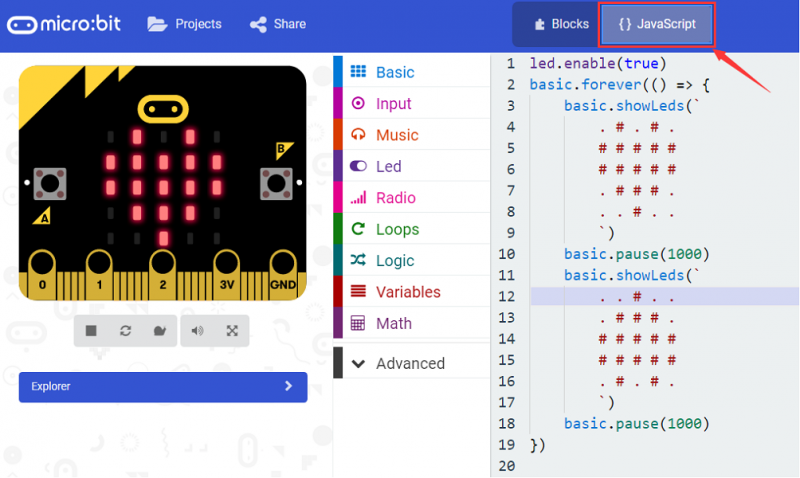Restart the simulator
The width and height of the screenshot is (800, 478).
[126, 331]
